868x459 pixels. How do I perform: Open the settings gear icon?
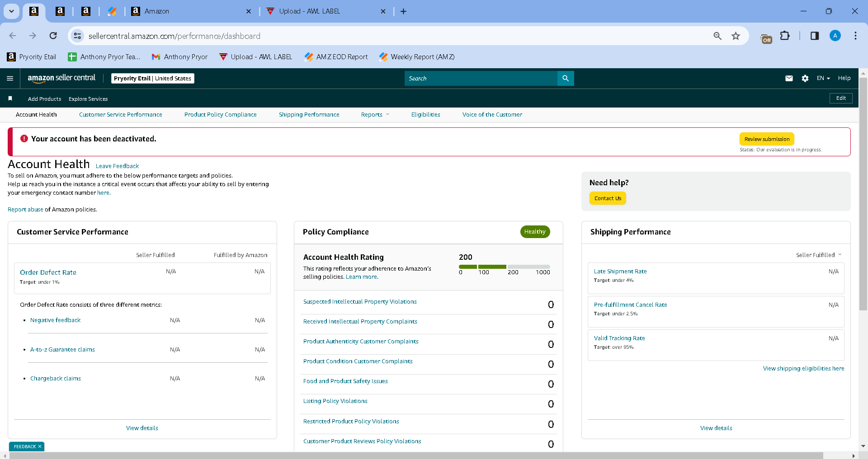805,78
